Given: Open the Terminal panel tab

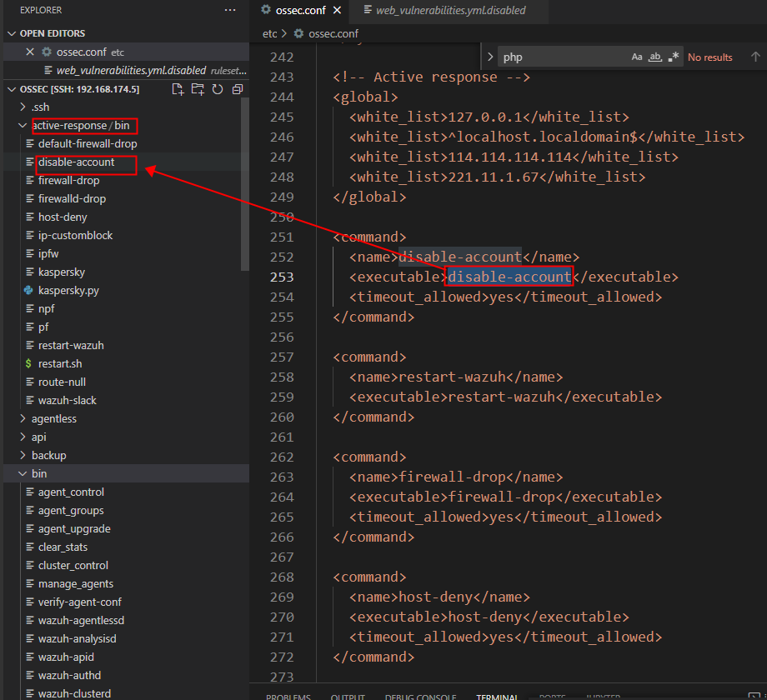Looking at the screenshot, I should [497, 696].
